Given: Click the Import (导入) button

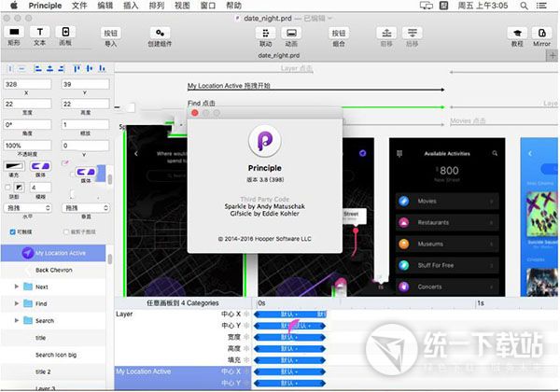Looking at the screenshot, I should pyautogui.click(x=111, y=33).
